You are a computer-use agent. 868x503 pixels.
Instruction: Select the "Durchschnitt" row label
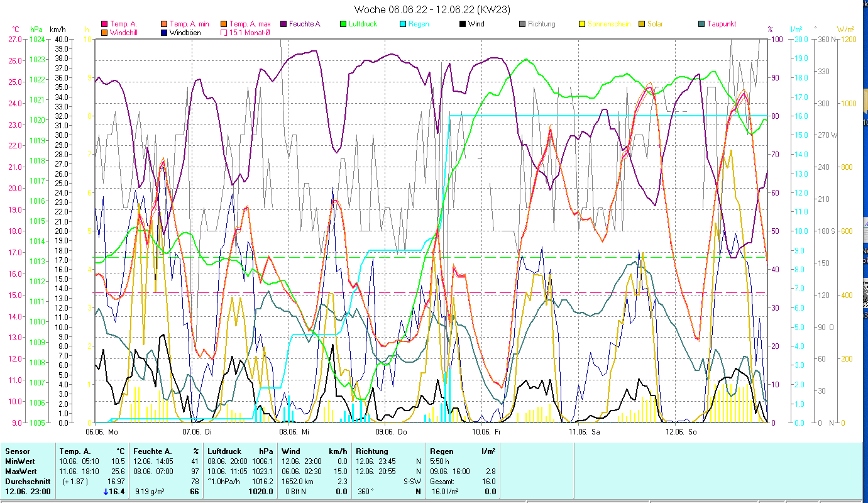[26, 482]
